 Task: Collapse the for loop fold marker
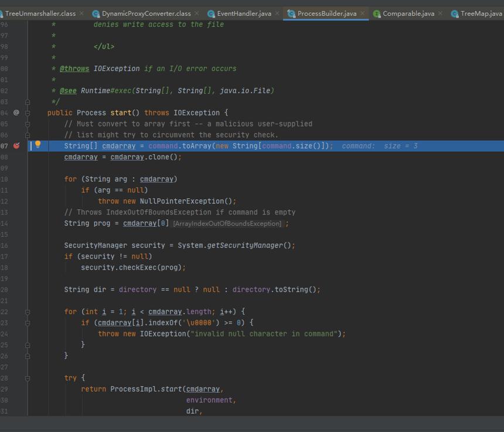pos(28,312)
